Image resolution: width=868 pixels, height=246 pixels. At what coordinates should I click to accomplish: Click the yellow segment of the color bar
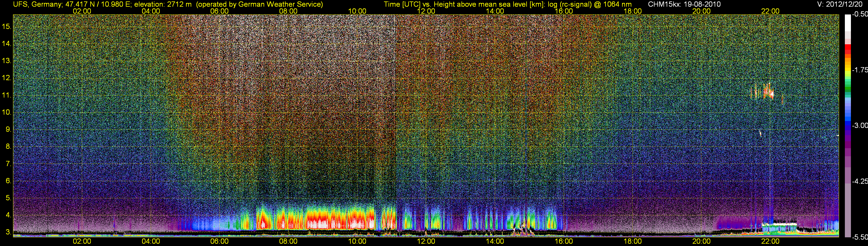[848, 70]
